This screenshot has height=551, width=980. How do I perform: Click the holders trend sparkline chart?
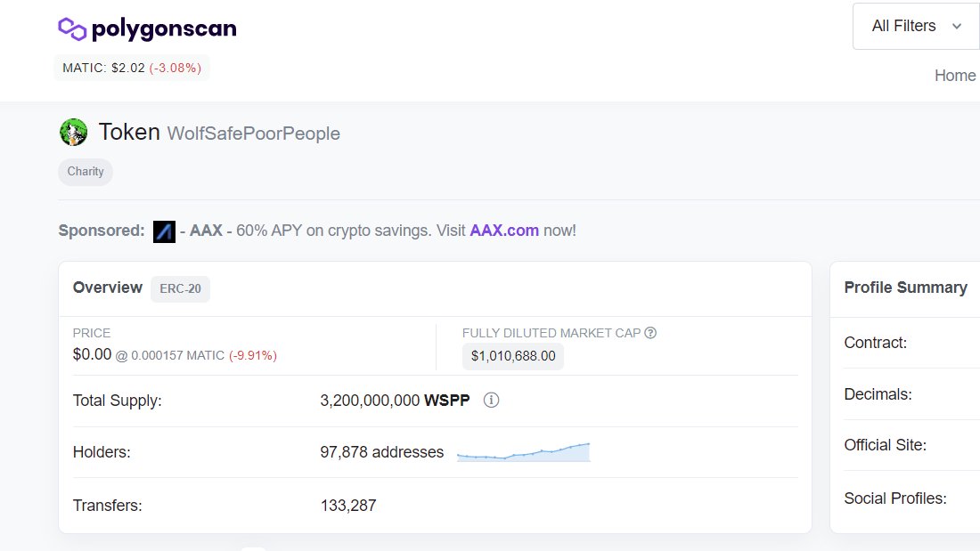(x=524, y=451)
